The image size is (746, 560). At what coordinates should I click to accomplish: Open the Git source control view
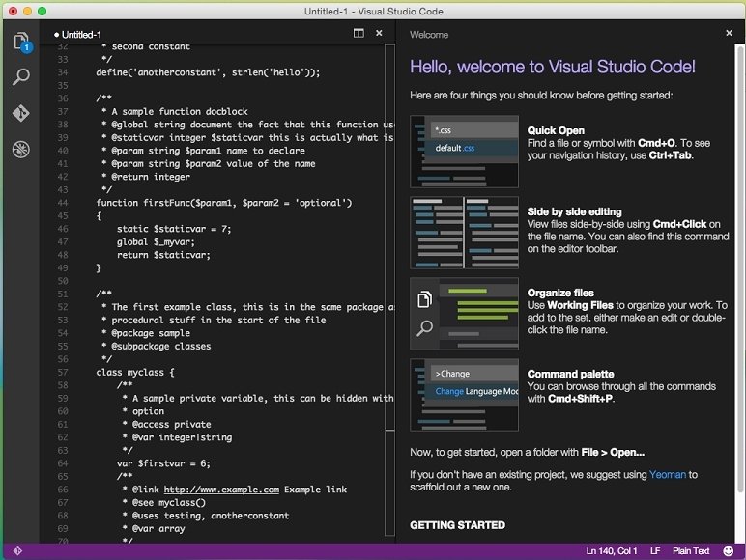[21, 113]
